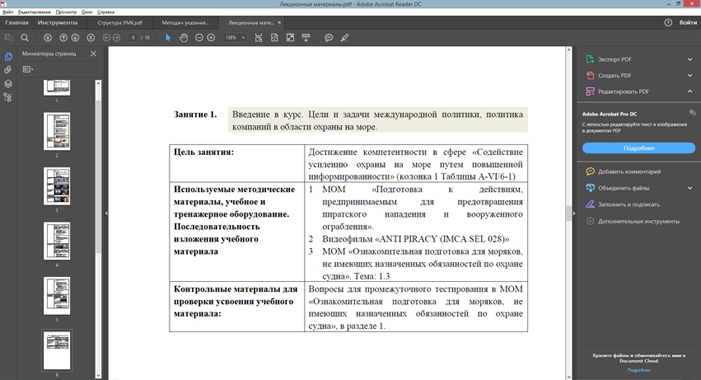
Task: Select page 5 thumbnail
Action: [57, 296]
